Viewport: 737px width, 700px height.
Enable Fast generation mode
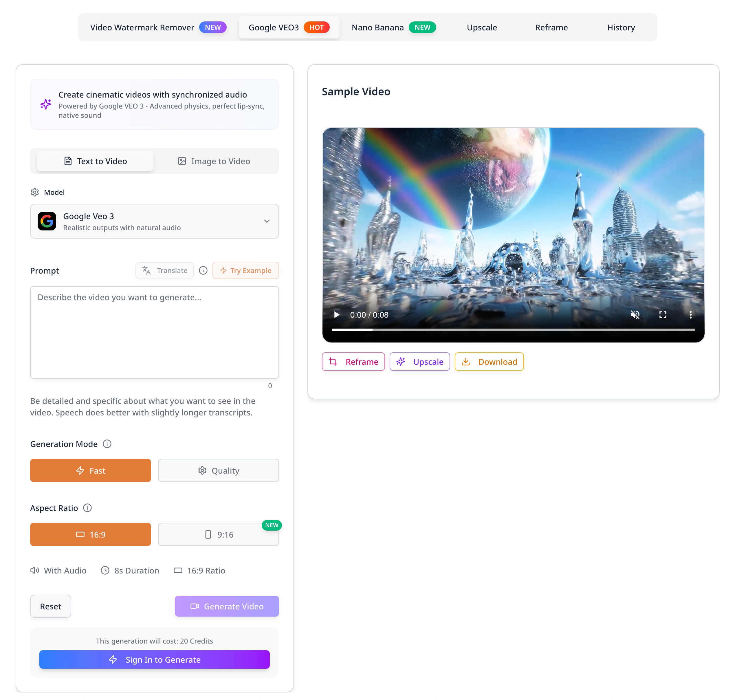pyautogui.click(x=90, y=470)
